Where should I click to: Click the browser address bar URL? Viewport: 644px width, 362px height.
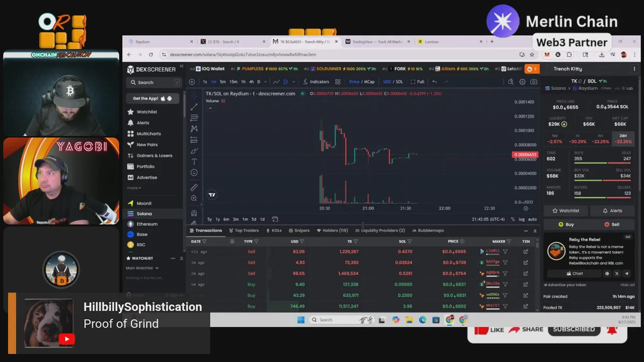point(243,54)
